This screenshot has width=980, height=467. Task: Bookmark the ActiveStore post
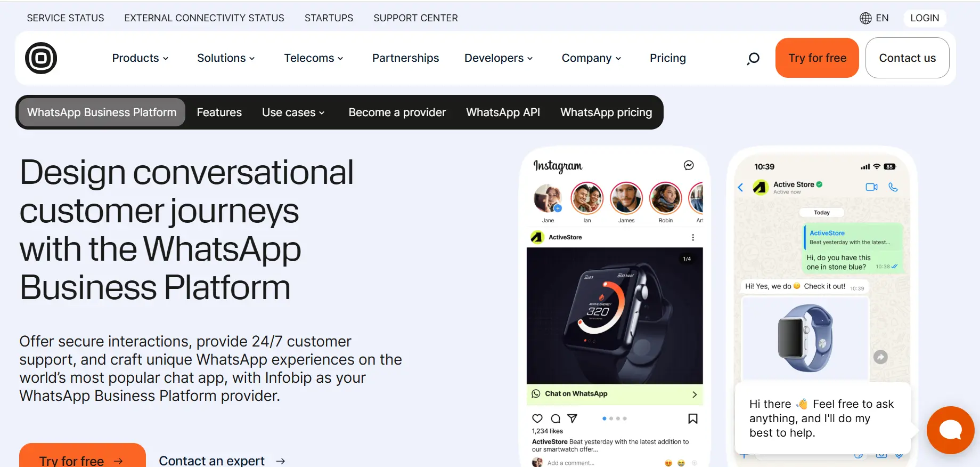(693, 418)
